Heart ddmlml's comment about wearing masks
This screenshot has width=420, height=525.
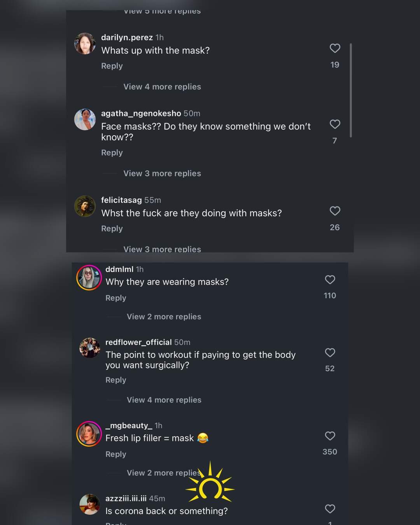point(330,280)
